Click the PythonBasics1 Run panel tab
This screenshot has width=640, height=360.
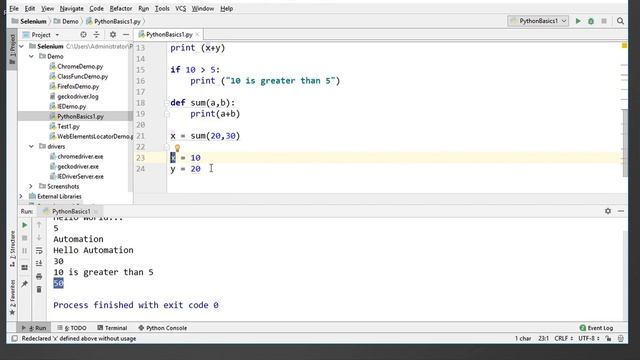click(x=71, y=211)
